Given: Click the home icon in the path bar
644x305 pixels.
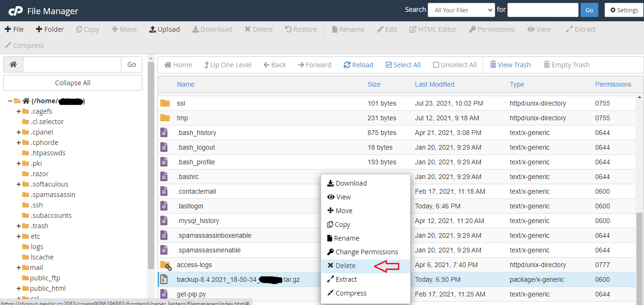Looking at the screenshot, I should coord(13,64).
